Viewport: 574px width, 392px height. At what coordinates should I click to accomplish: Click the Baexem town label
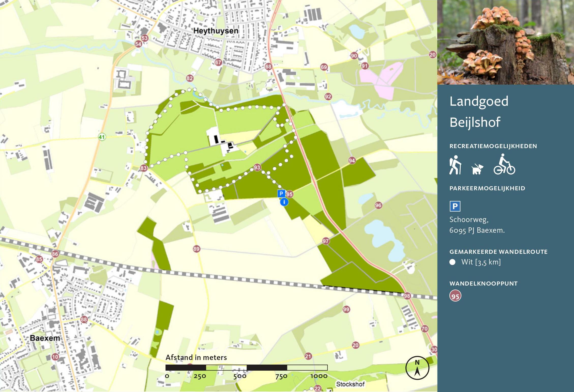[45, 338]
